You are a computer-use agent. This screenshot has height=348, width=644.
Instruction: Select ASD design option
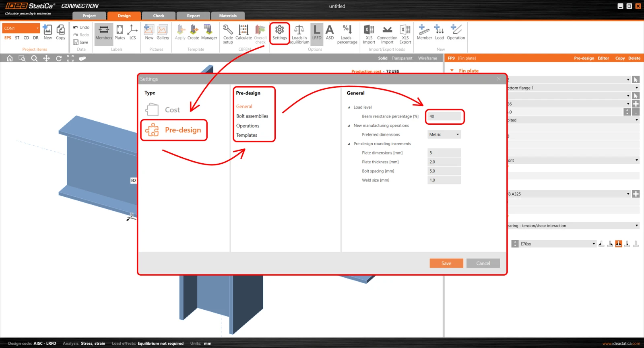pyautogui.click(x=330, y=33)
